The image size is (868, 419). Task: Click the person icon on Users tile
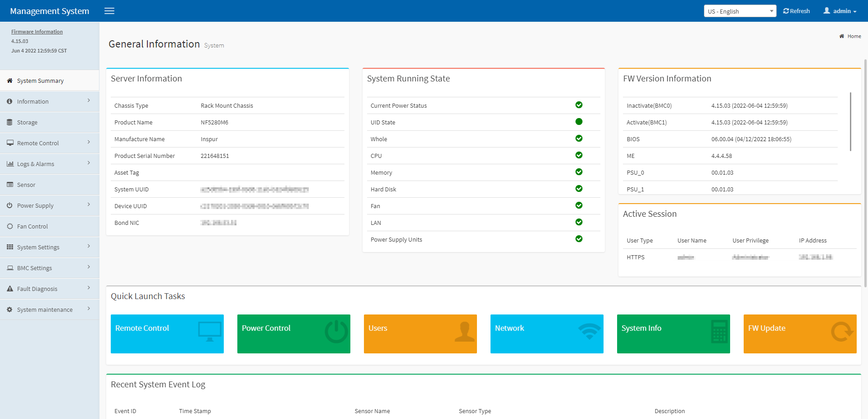[464, 332]
